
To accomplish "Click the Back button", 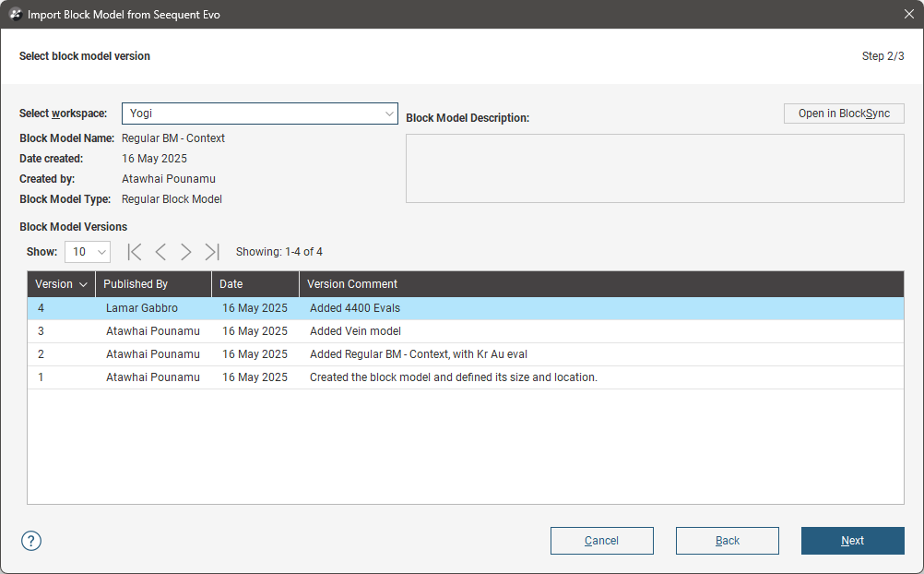I will click(x=727, y=541).
